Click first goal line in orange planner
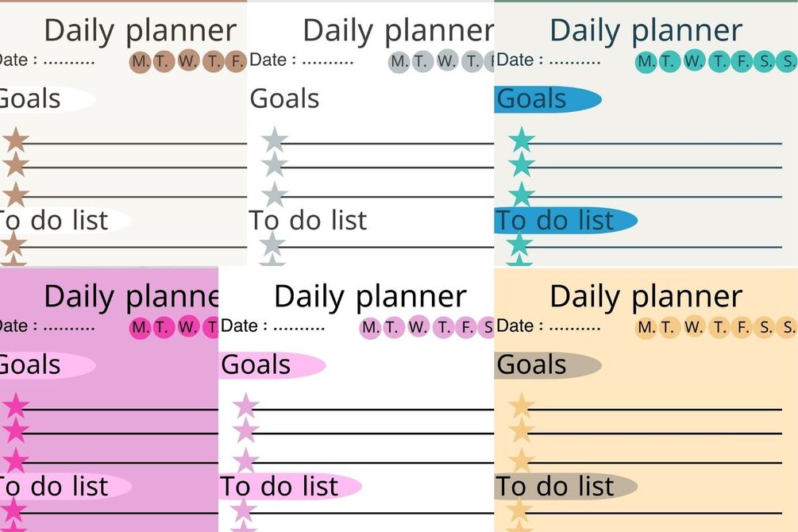 click(x=655, y=409)
